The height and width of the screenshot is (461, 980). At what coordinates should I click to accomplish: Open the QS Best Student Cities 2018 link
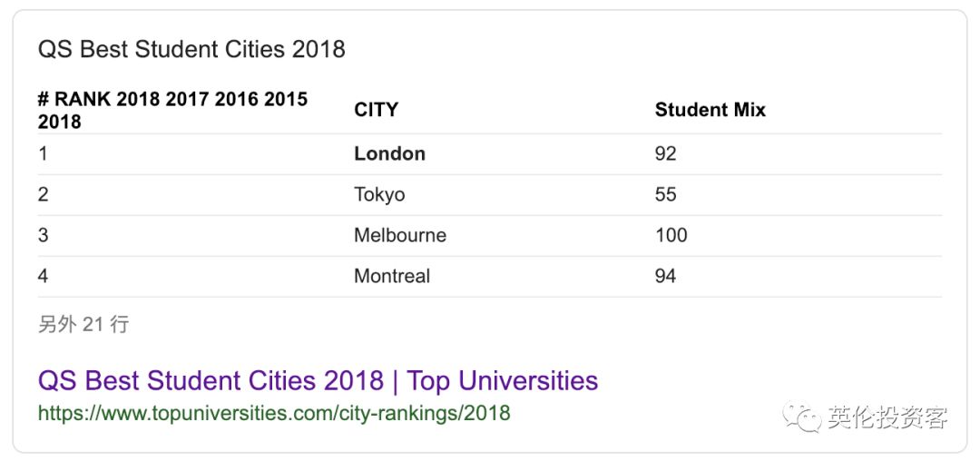(x=318, y=380)
